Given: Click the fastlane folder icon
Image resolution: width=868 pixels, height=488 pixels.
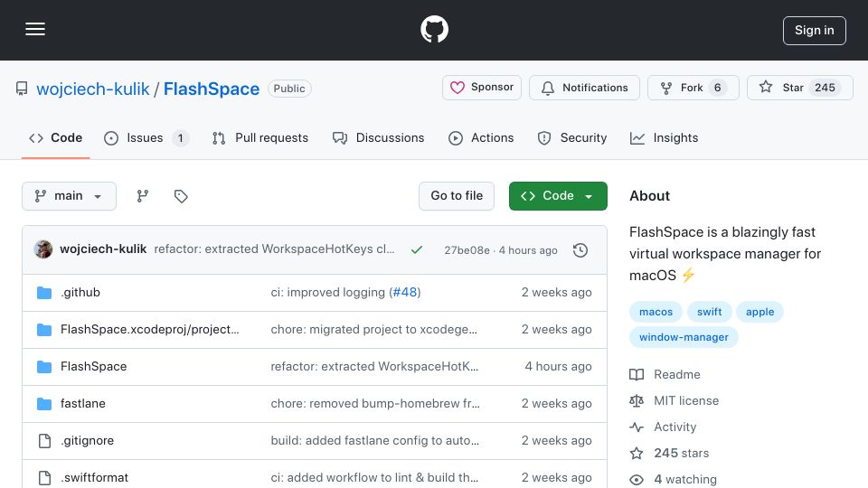Looking at the screenshot, I should click(x=44, y=404).
